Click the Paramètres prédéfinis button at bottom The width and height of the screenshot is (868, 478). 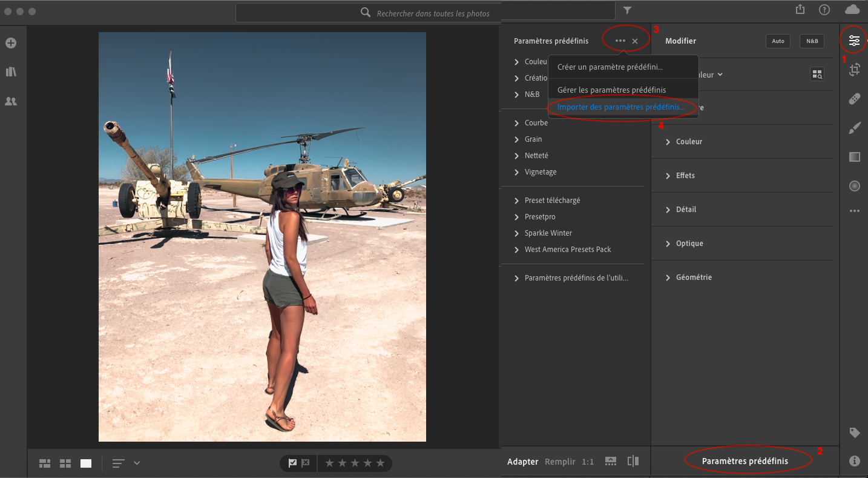(x=745, y=461)
